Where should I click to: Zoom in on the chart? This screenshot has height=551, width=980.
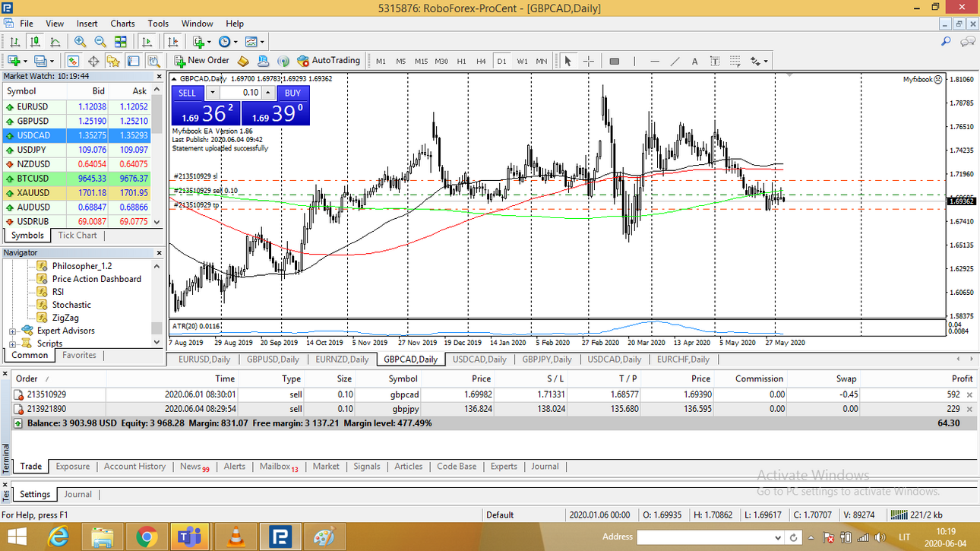pyautogui.click(x=80, y=42)
